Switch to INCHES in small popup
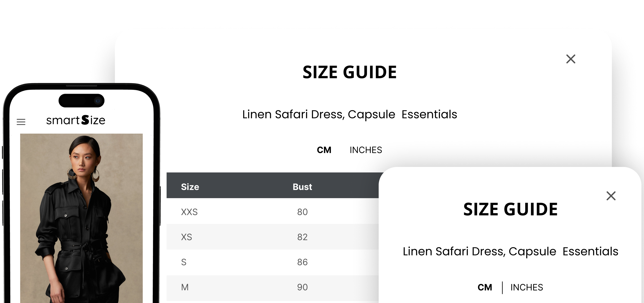Image resolution: width=644 pixels, height=303 pixels. [x=527, y=287]
